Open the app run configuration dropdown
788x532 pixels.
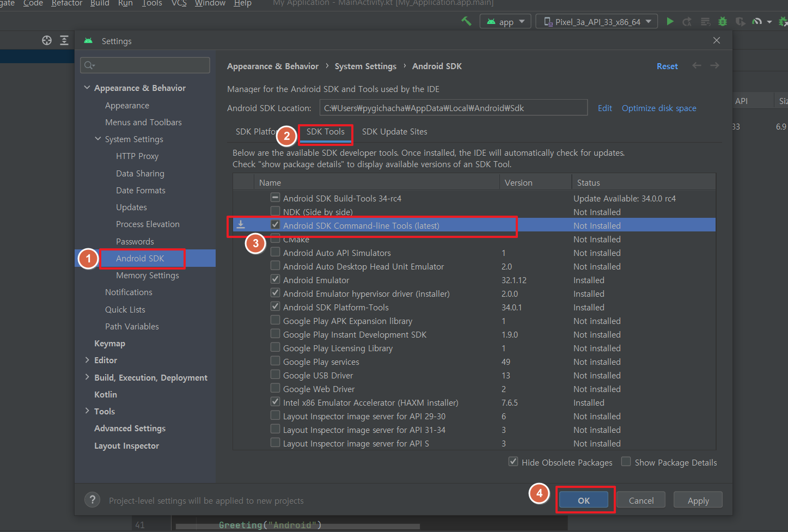point(505,22)
